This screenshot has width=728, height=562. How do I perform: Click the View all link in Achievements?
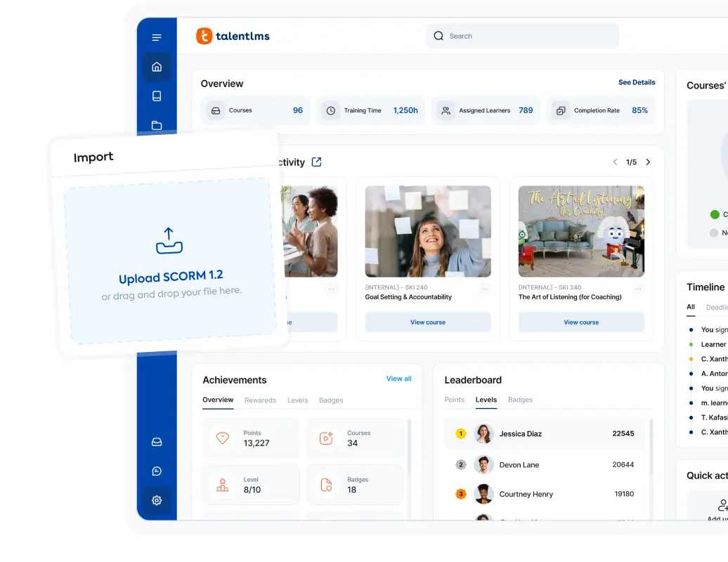[x=398, y=379]
